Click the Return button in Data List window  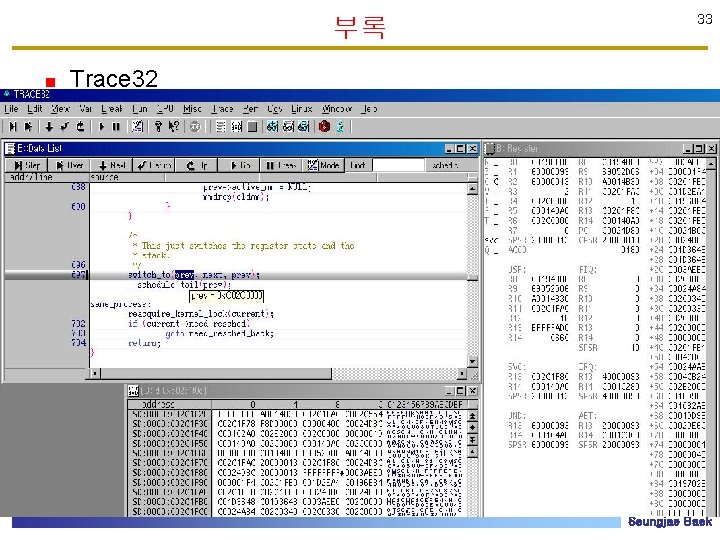click(x=153, y=165)
